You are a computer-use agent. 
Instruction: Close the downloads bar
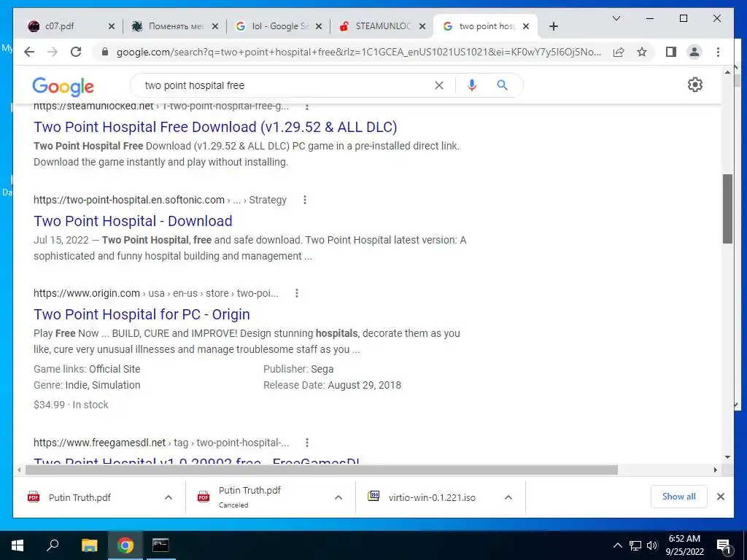click(720, 497)
